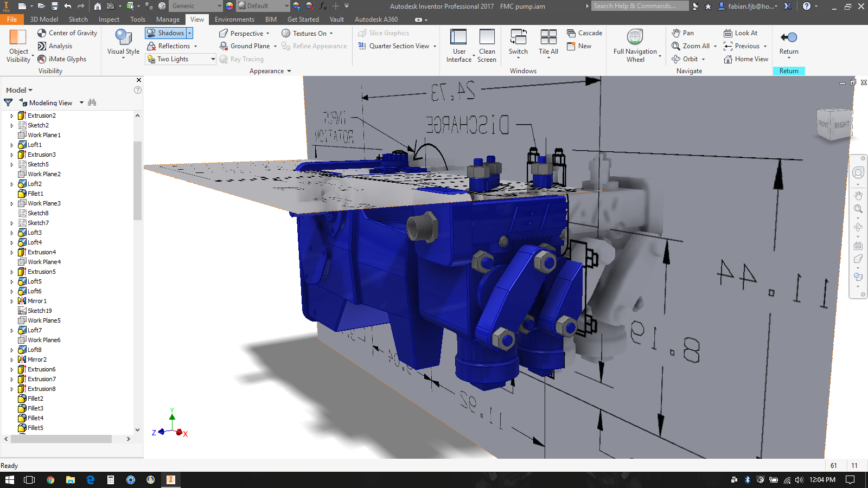Open Object Visibility options
The height and width of the screenshot is (488, 868).
(x=19, y=47)
